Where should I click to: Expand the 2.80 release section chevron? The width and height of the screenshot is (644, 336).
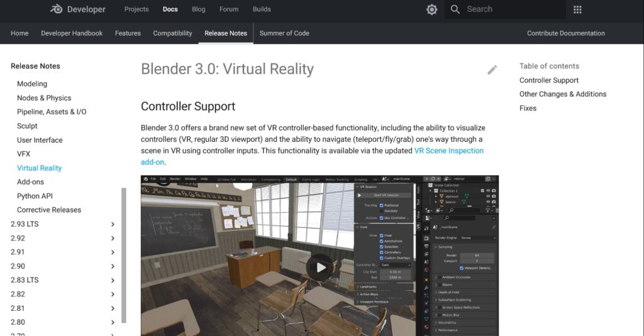pos(113,322)
